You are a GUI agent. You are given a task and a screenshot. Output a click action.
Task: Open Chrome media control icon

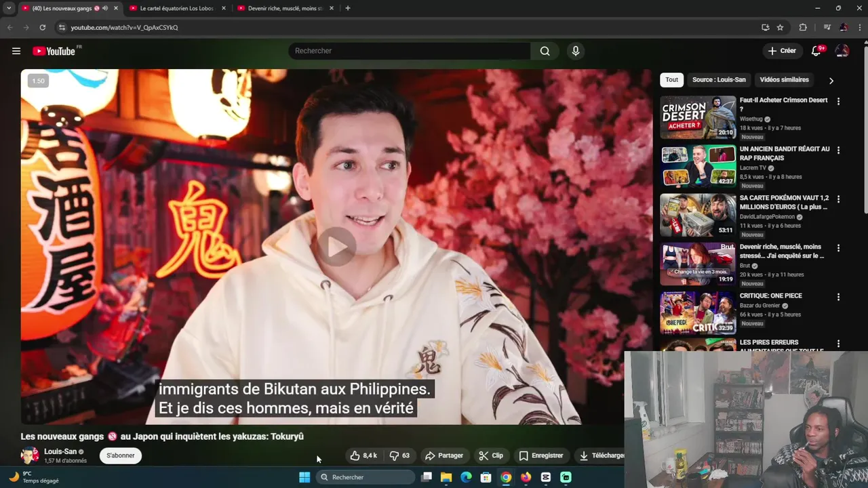pyautogui.click(x=827, y=27)
